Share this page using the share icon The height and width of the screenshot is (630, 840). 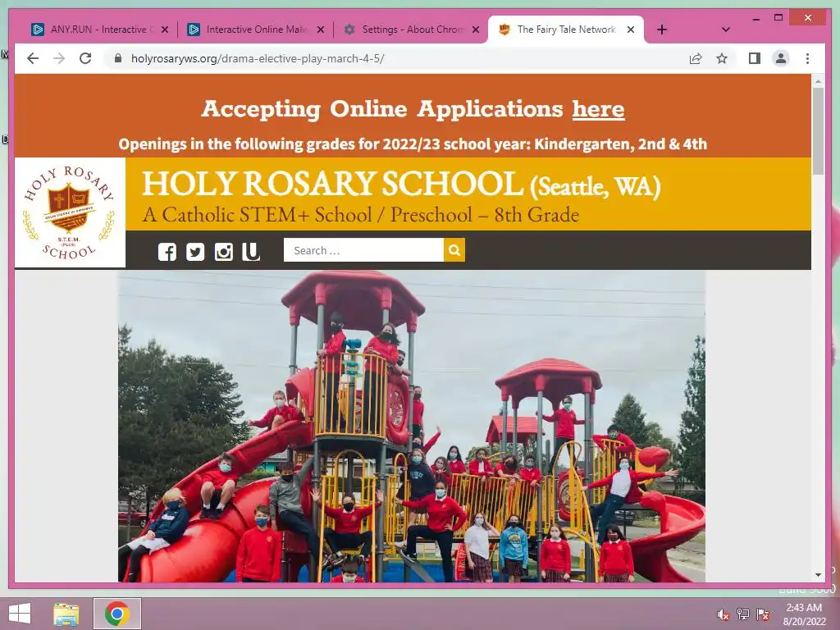point(696,58)
